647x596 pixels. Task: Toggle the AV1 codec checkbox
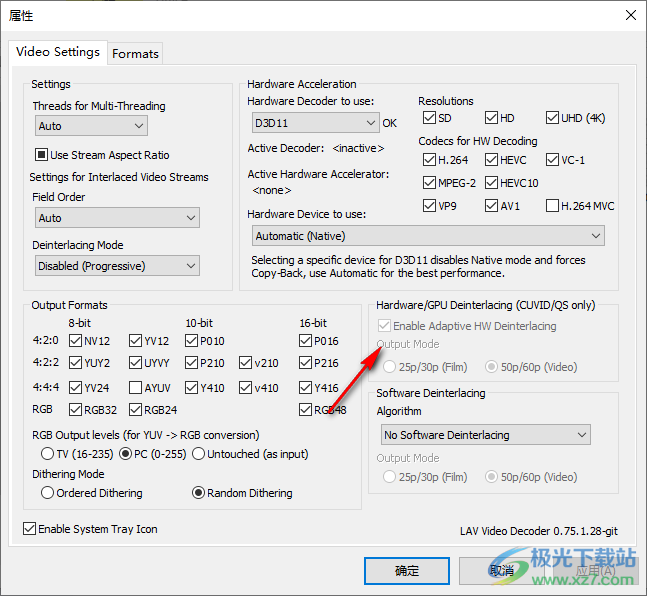point(491,206)
